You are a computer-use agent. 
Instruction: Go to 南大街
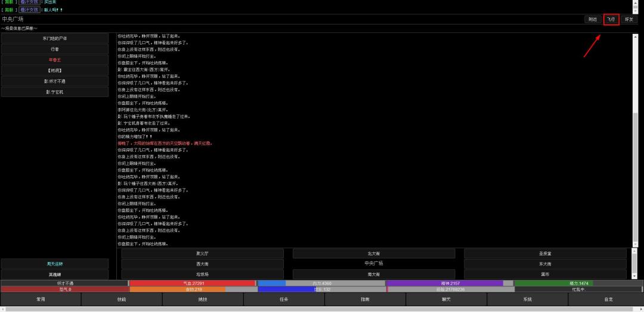coord(374,274)
